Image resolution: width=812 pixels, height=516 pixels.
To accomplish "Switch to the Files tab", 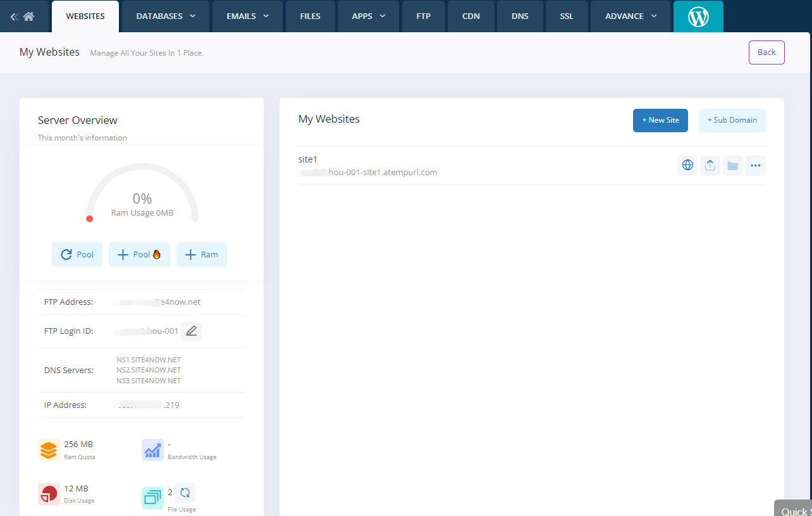I will 310,16.
